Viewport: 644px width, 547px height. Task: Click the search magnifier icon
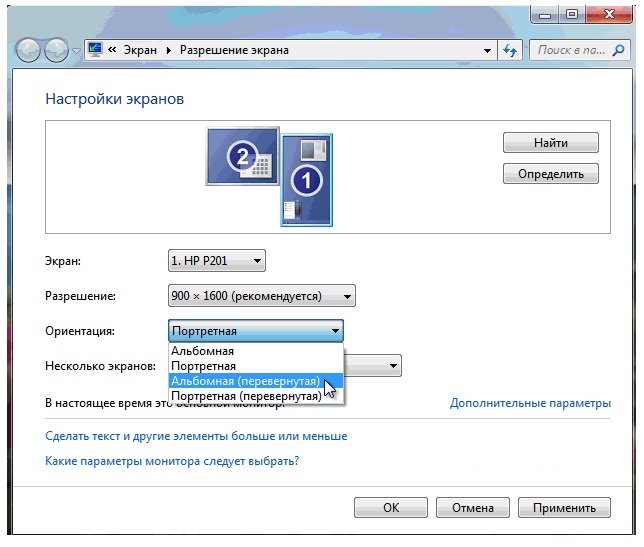(619, 50)
